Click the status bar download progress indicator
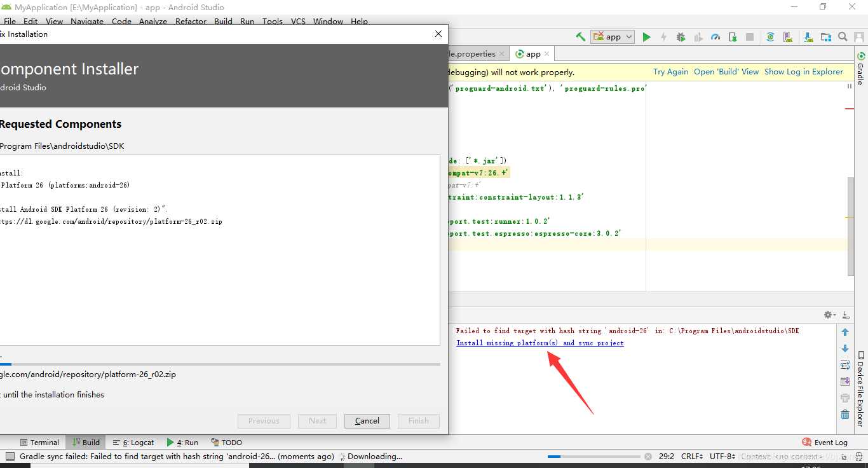This screenshot has height=468, width=868. (594, 456)
